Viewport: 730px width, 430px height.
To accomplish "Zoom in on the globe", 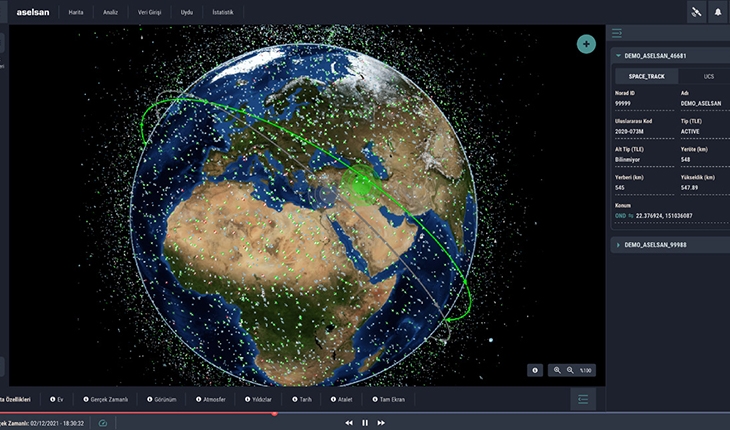I will [x=557, y=370].
